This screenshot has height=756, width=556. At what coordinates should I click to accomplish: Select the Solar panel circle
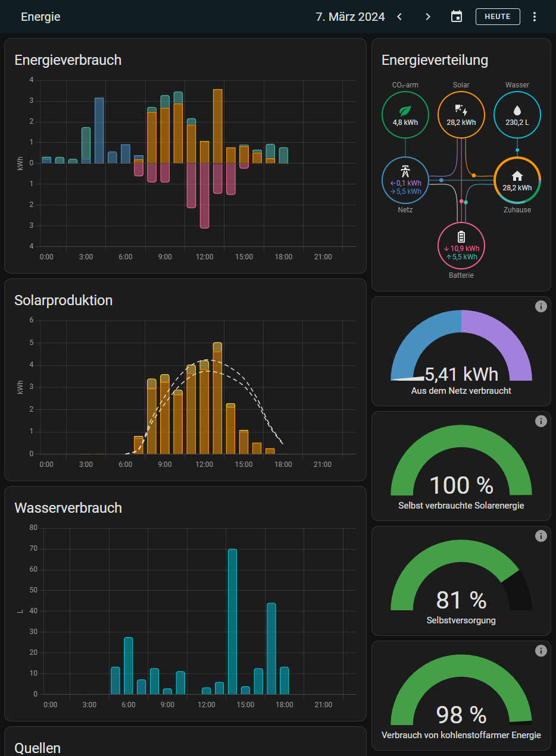461,115
